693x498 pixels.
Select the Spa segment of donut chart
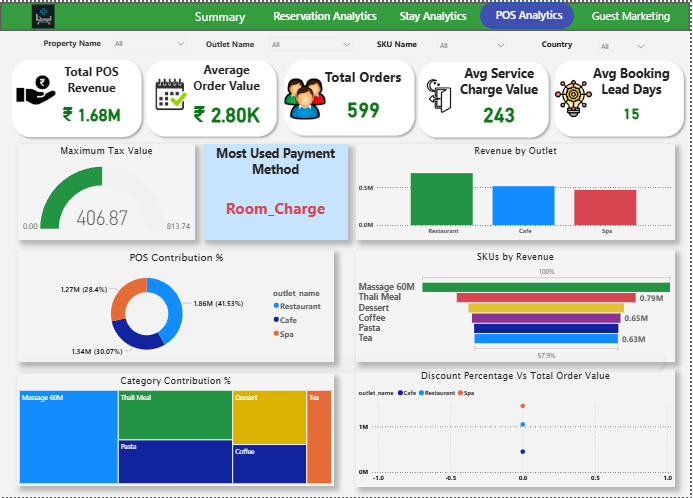[126, 299]
